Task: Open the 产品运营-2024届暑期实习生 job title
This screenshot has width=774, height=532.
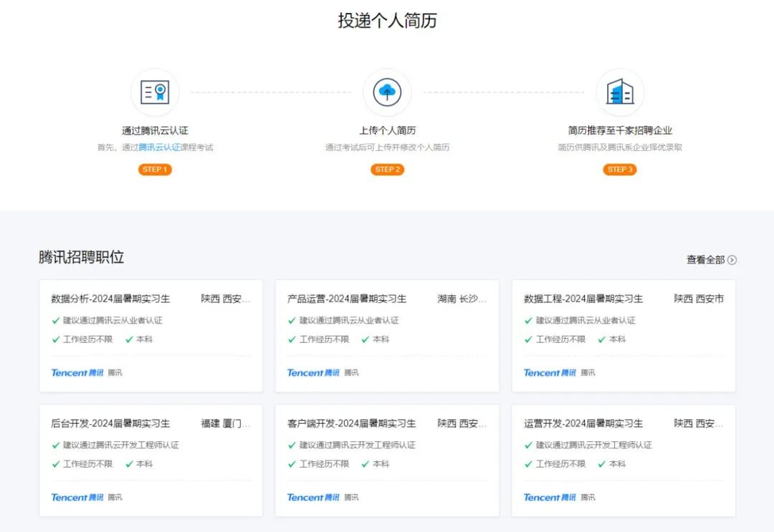Action: pyautogui.click(x=347, y=299)
